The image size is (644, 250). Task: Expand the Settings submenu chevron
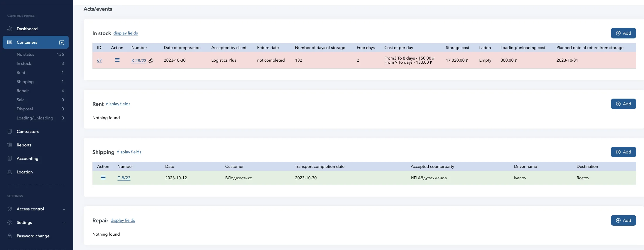click(x=64, y=223)
